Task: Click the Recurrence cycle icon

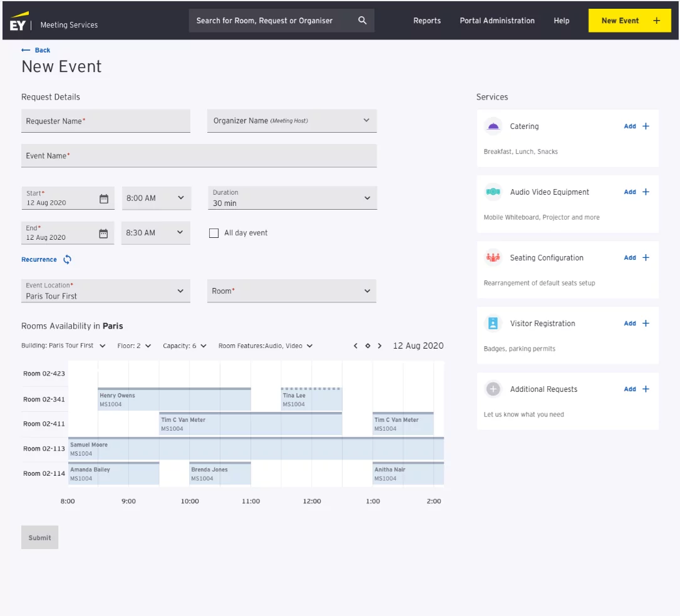Action: click(x=67, y=260)
